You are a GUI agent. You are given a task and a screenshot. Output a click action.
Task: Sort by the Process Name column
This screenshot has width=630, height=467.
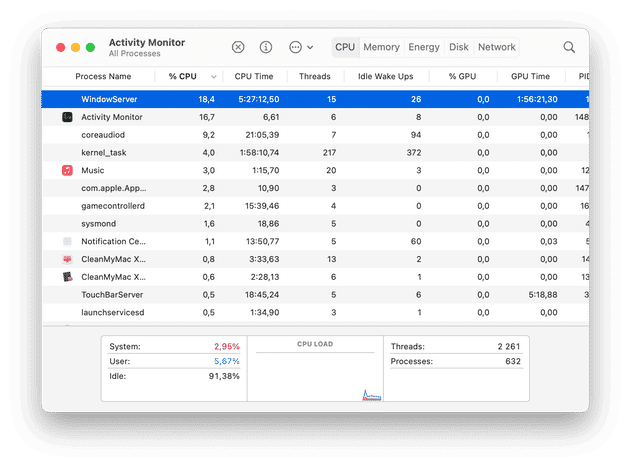point(104,76)
